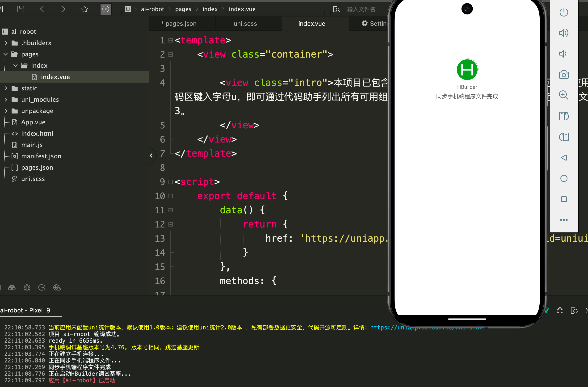Click the bug debug icon in sidebar footer
The height and width of the screenshot is (387, 588).
click(27, 287)
